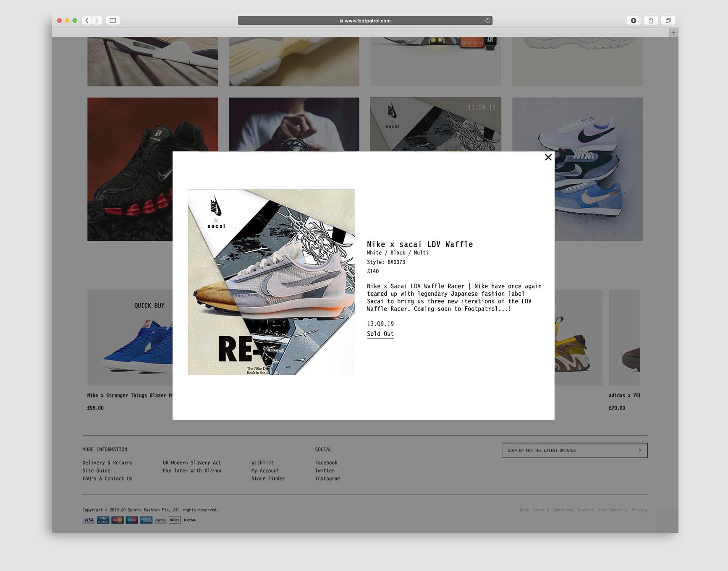Click the QUICK BUY heading
Viewport: 728px width, 571px height.
click(149, 306)
